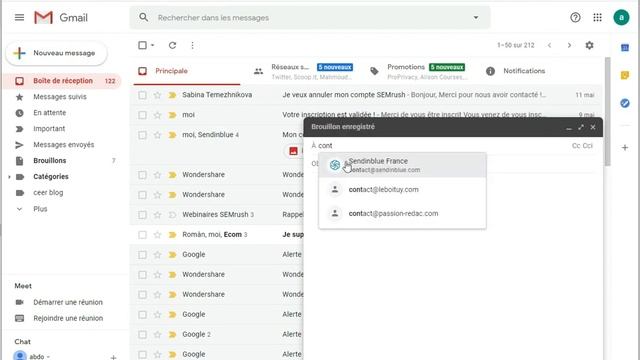640x360 pixels.
Task: Switch to the Notifications tab
Action: [x=524, y=71]
